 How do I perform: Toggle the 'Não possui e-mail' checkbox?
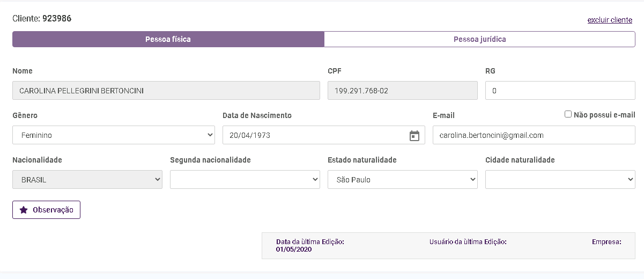[x=568, y=114]
